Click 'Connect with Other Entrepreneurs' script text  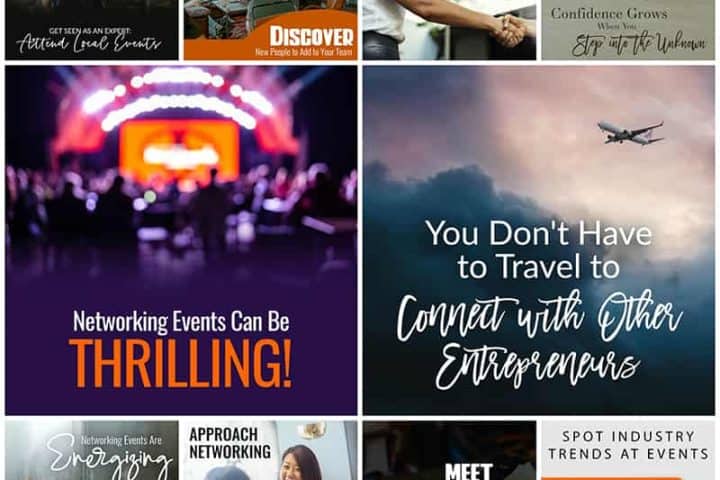pyautogui.click(x=539, y=340)
